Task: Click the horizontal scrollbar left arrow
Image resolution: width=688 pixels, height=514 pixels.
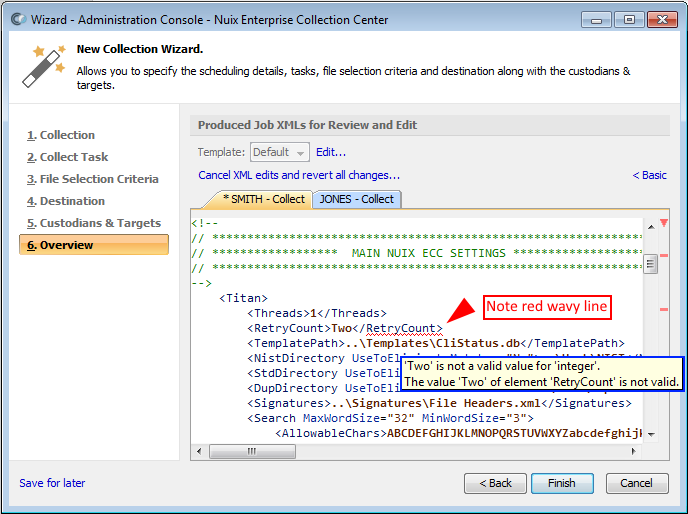Action: [x=199, y=451]
